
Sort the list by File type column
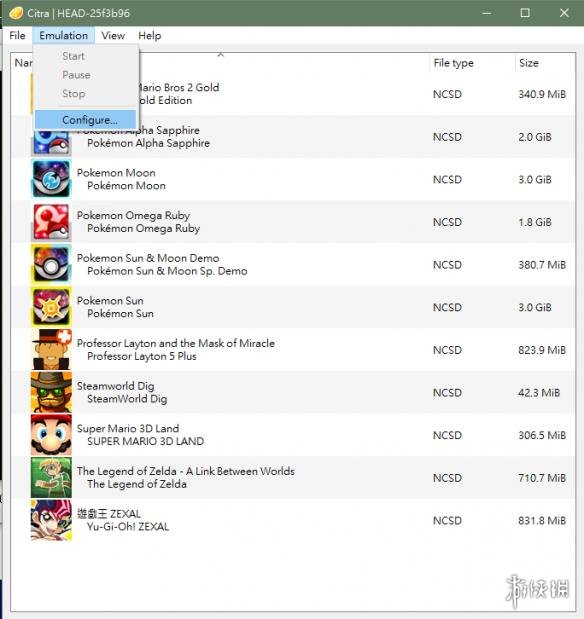[453, 63]
